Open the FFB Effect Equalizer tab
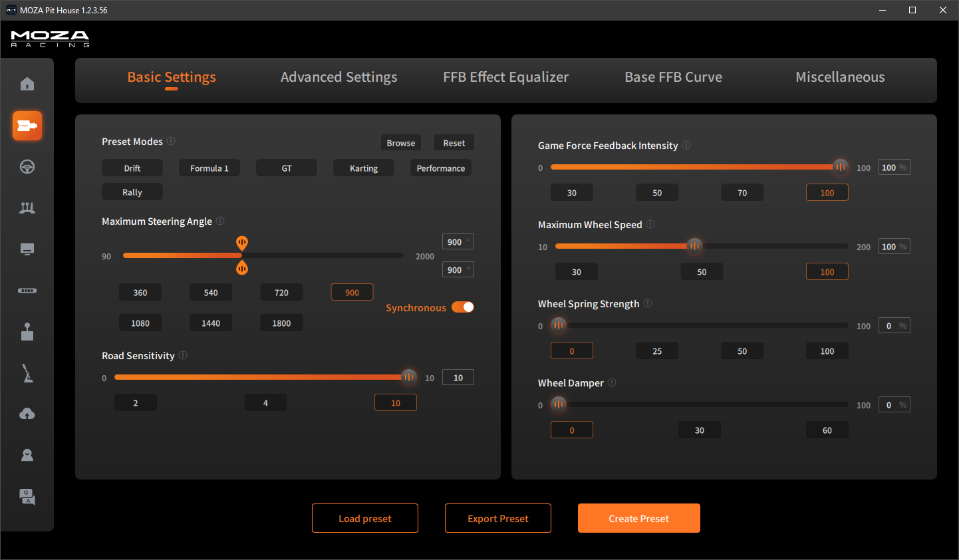Viewport: 959px width, 560px height. click(x=506, y=77)
